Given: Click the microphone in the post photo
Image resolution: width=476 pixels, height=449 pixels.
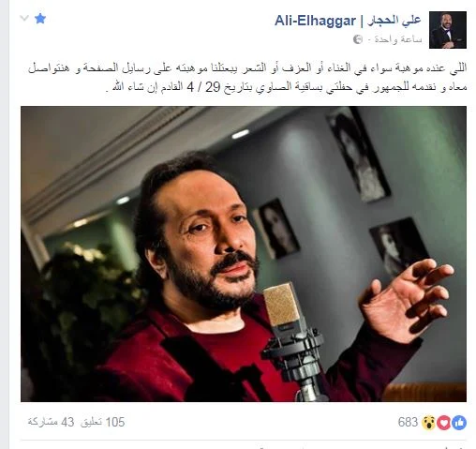Looking at the screenshot, I should click(291, 337).
